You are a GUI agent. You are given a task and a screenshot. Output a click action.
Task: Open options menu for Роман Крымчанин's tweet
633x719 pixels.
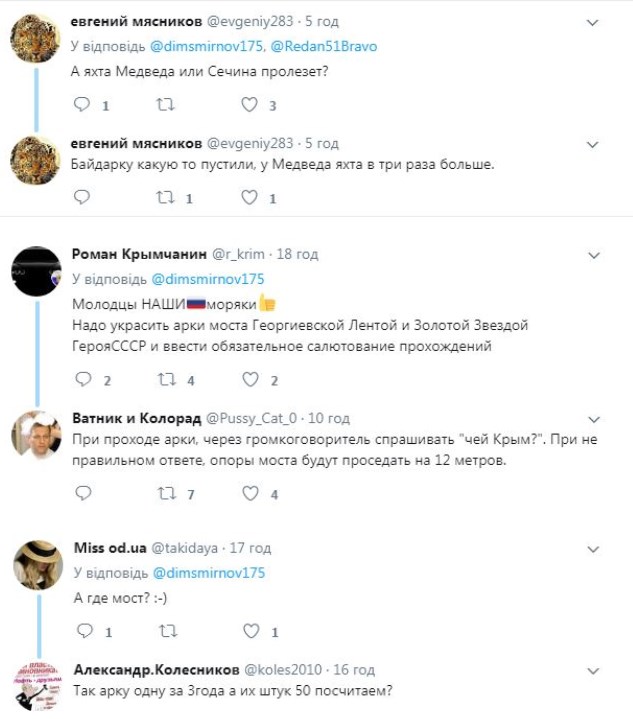[x=592, y=255]
